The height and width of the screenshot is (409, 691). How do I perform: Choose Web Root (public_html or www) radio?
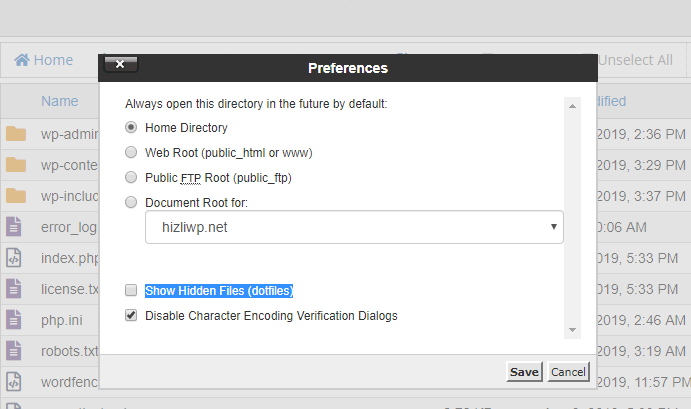tap(131, 152)
